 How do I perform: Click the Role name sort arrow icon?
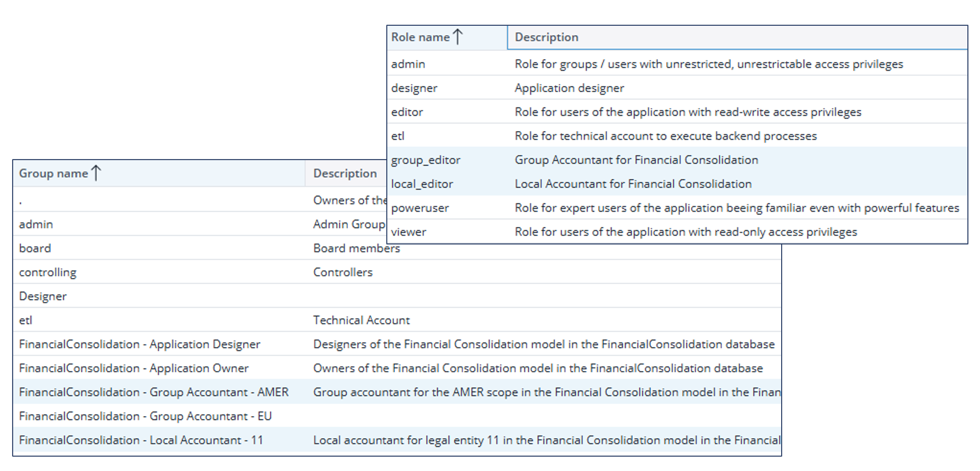click(x=458, y=37)
